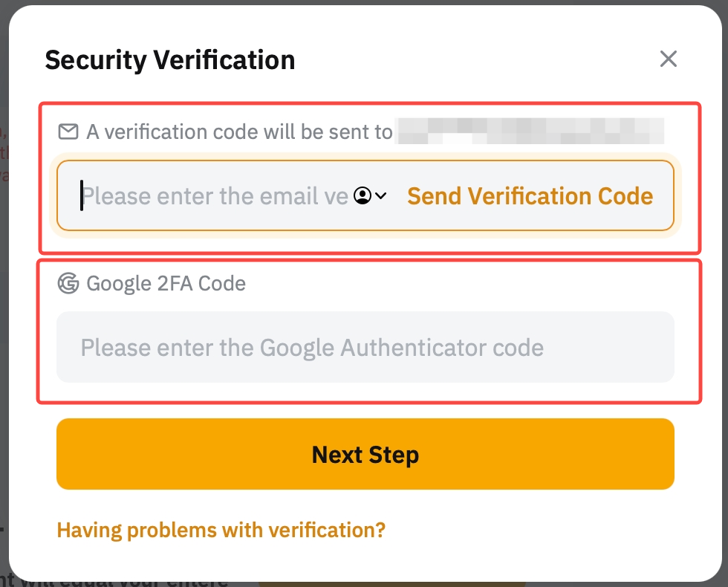This screenshot has height=587, width=728.
Task: Click the background text under the dialog
Action: click(x=111, y=581)
